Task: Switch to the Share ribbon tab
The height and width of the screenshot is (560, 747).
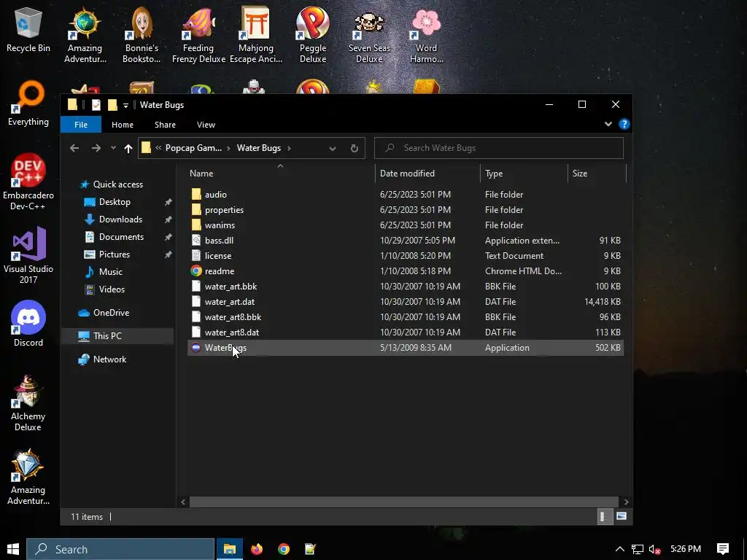Action: tap(166, 125)
